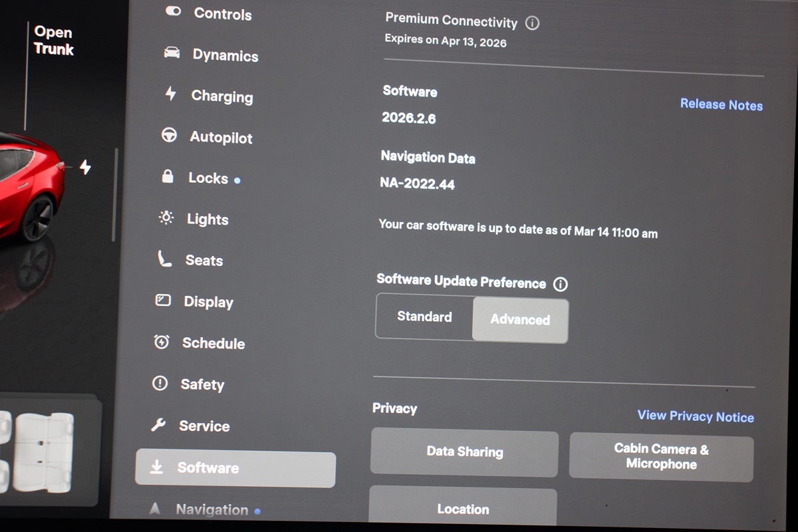Tap the Seats icon in sidebar

164,259
